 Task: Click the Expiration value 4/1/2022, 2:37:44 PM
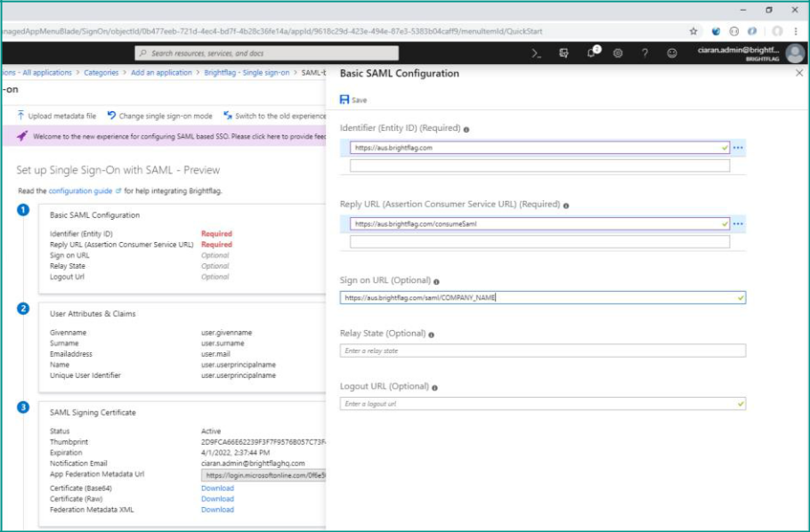point(235,453)
